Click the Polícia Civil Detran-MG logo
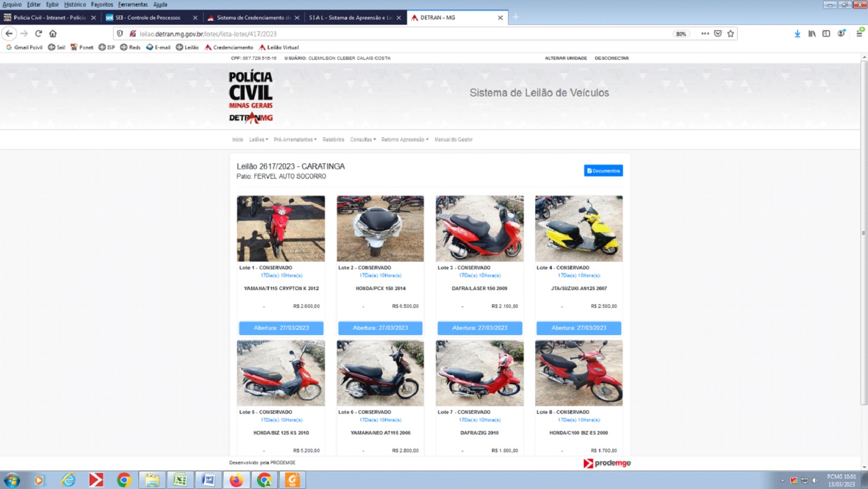Viewport: 868px width, 489px height. (x=250, y=96)
